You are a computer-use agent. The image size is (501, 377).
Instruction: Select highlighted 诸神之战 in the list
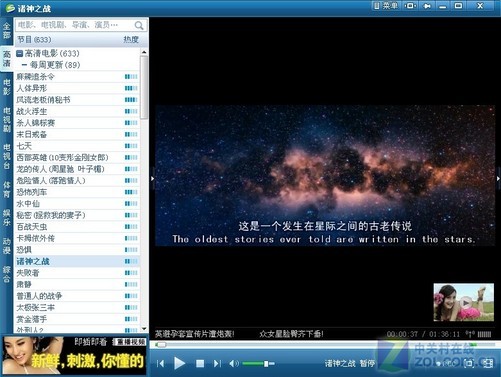tap(77, 261)
